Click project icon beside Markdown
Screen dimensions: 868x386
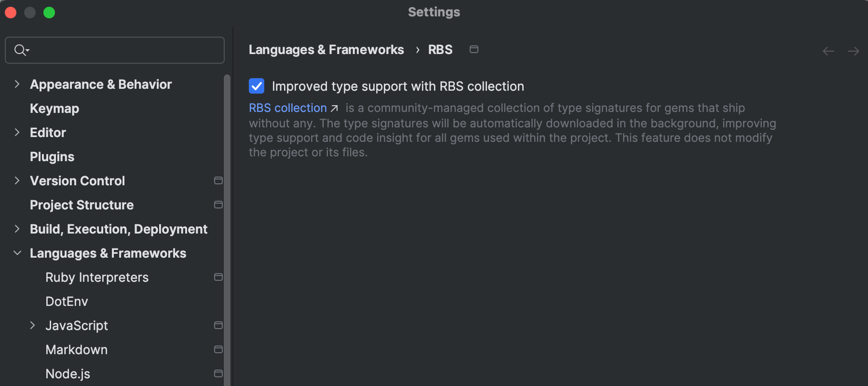click(x=218, y=349)
